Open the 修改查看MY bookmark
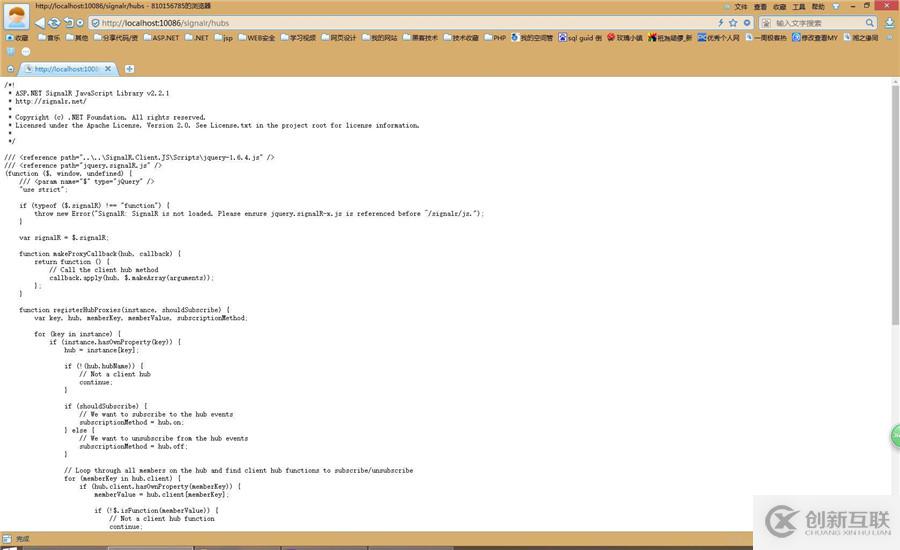The height and width of the screenshot is (550, 900). point(815,37)
